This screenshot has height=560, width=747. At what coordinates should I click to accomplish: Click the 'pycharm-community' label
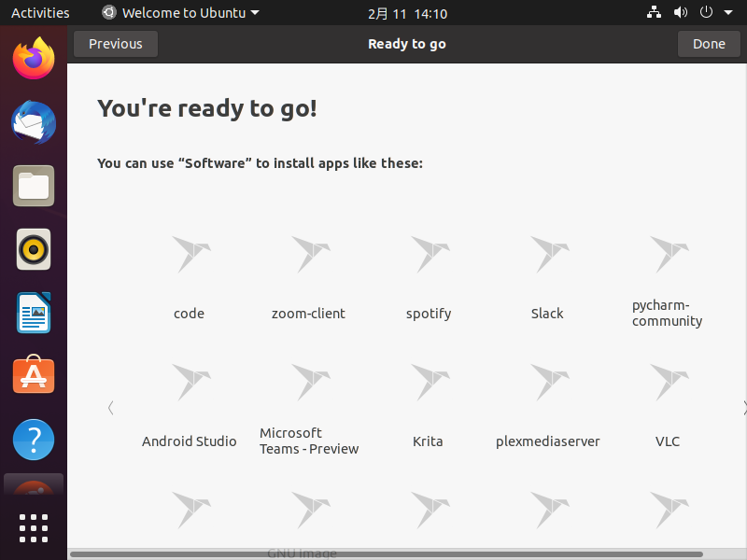[x=667, y=313]
